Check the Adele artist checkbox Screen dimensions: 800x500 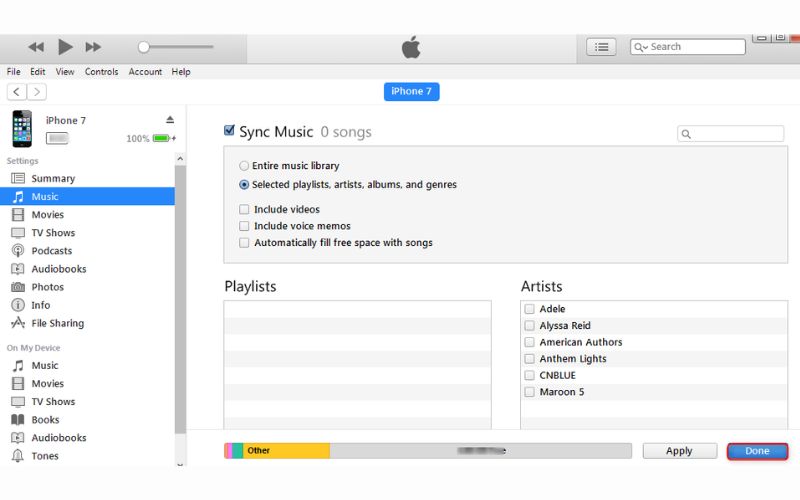tap(530, 309)
